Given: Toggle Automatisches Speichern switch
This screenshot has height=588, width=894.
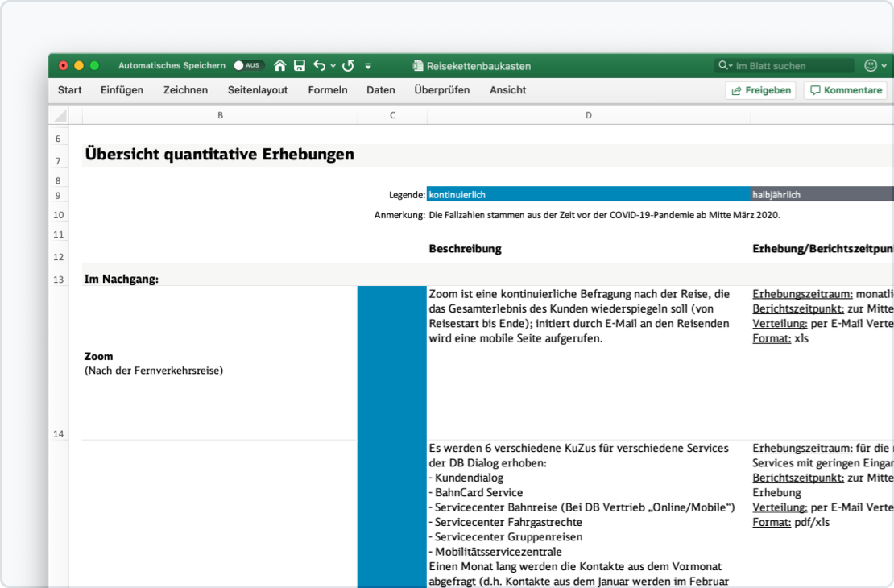Looking at the screenshot, I should (x=248, y=66).
